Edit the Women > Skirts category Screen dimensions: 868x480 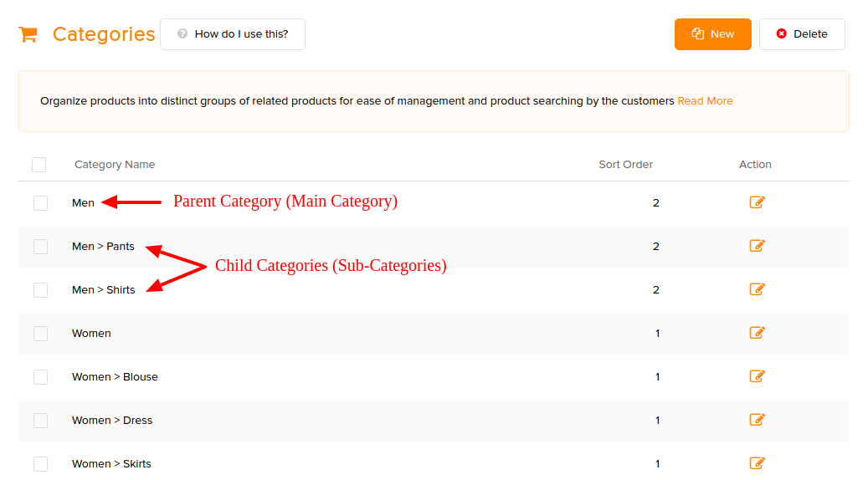tap(757, 463)
